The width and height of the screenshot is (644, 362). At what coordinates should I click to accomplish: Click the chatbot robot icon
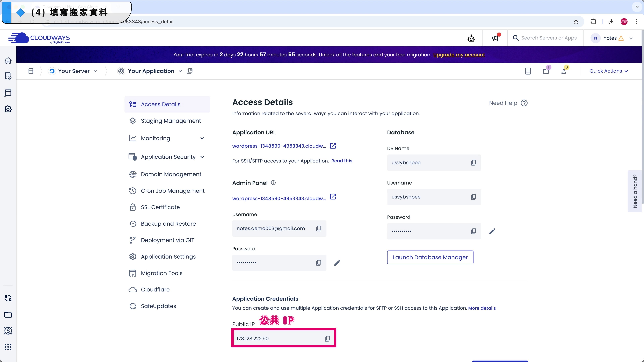click(x=471, y=38)
